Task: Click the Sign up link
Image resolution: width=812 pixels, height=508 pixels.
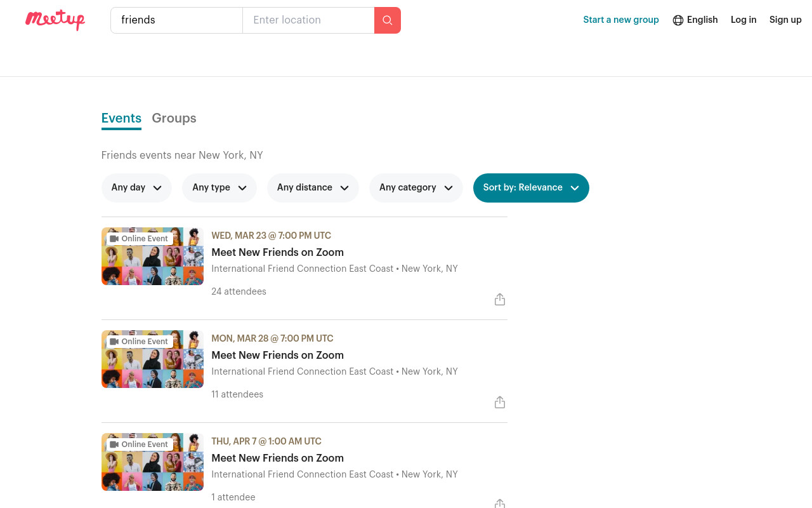Action: (x=785, y=20)
